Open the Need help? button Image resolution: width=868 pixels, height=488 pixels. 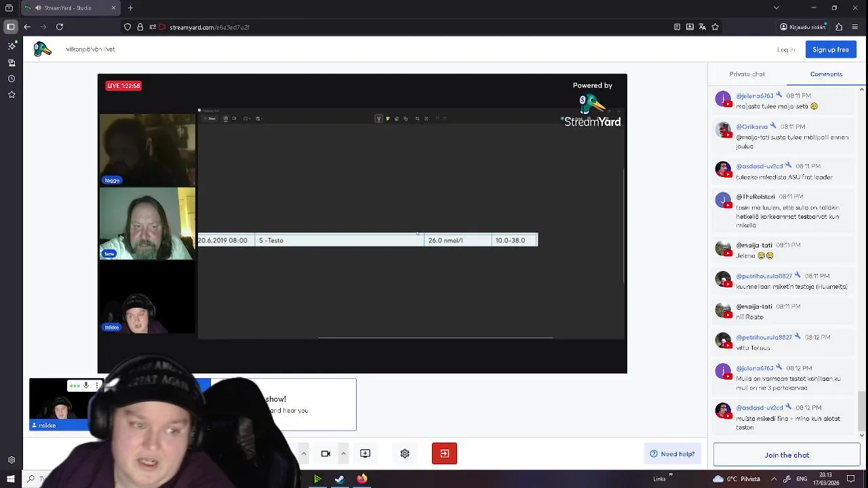[672, 453]
